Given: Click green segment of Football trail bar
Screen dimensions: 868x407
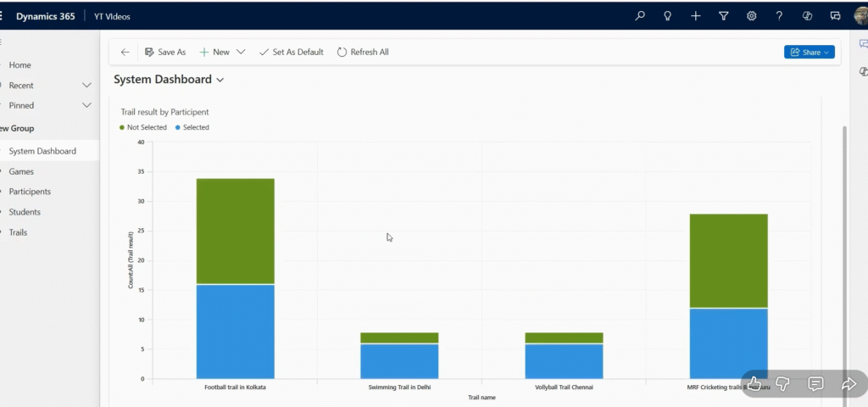Looking at the screenshot, I should click(x=235, y=231).
